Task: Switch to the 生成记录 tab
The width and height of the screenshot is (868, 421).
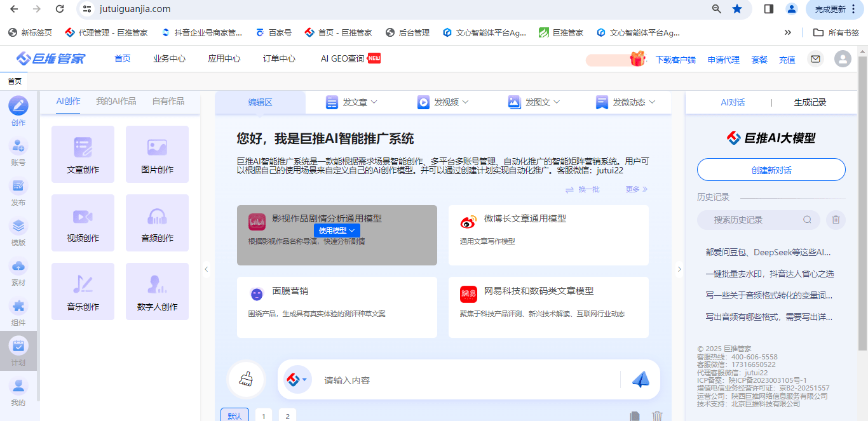Action: click(810, 102)
